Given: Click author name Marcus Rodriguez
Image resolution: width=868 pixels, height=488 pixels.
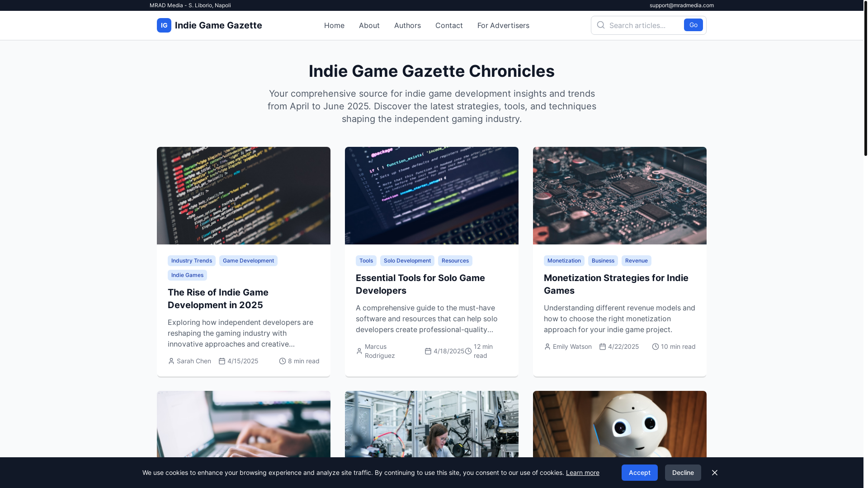Looking at the screenshot, I should tap(380, 351).
